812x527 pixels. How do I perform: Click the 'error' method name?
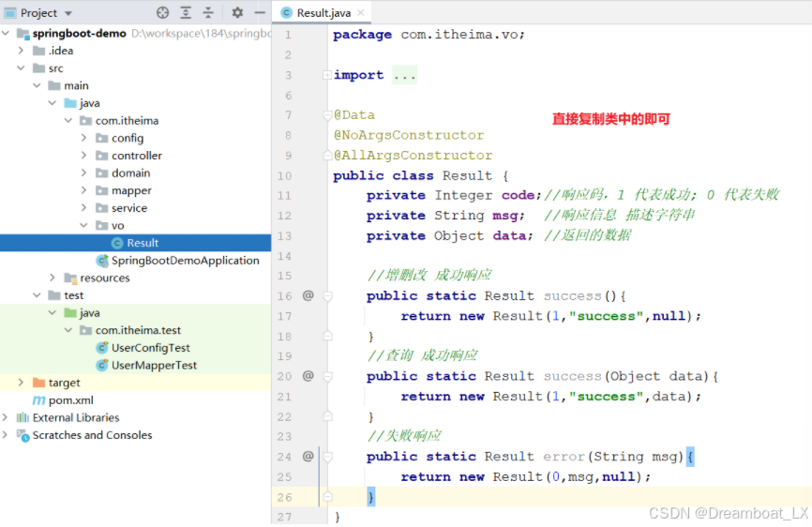click(564, 457)
